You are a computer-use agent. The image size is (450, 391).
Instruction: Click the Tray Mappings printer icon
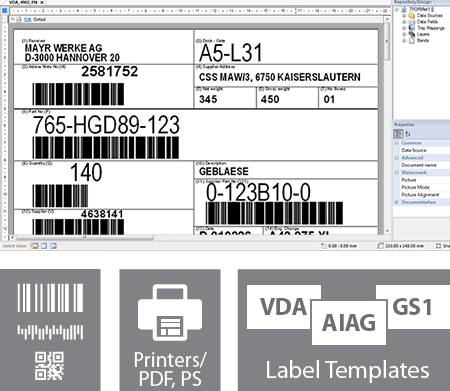(x=412, y=28)
